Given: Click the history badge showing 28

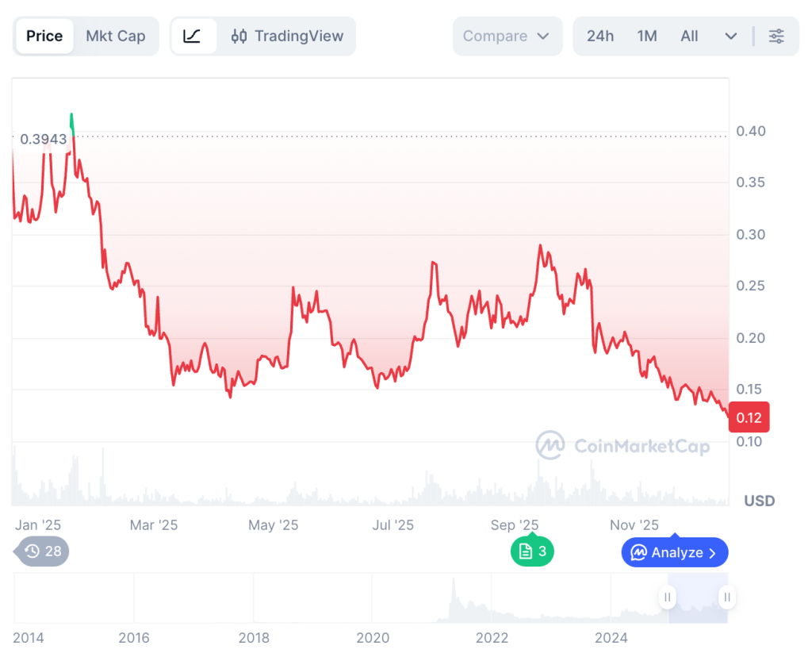Looking at the screenshot, I should coord(43,551).
